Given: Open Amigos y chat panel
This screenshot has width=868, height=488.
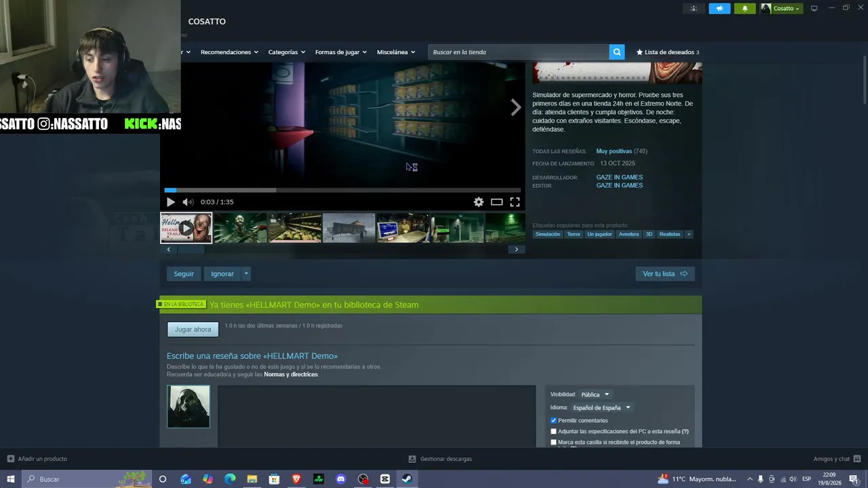Looking at the screenshot, I should pyautogui.click(x=837, y=459).
